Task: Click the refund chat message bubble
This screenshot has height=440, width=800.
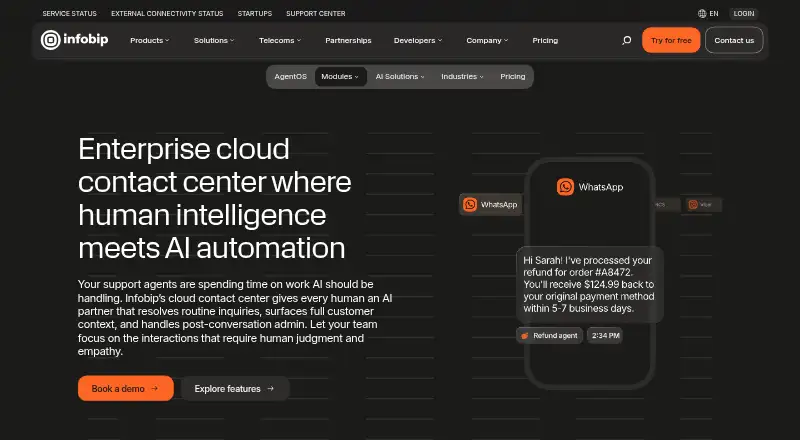Action: [x=589, y=284]
